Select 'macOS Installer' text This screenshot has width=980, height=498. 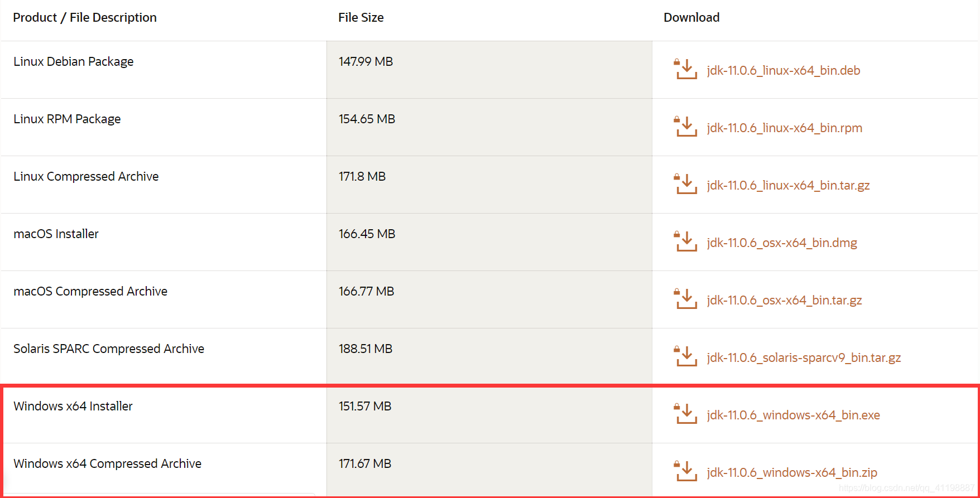pyautogui.click(x=56, y=234)
